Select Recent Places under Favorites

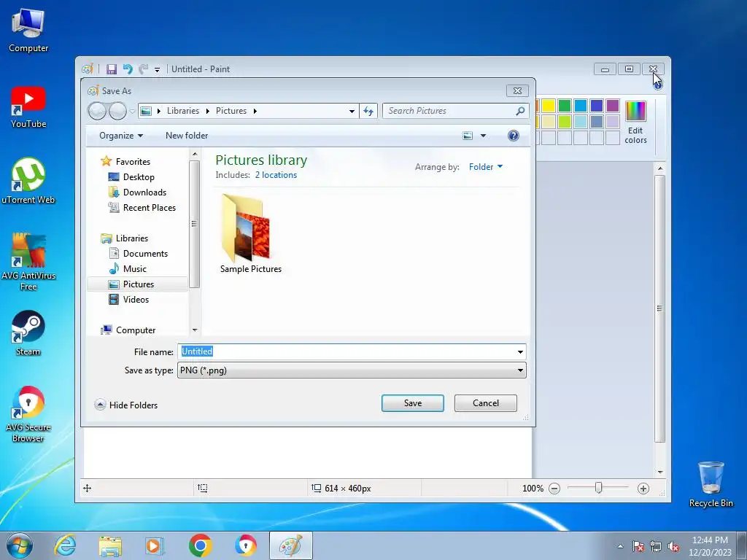[149, 208]
